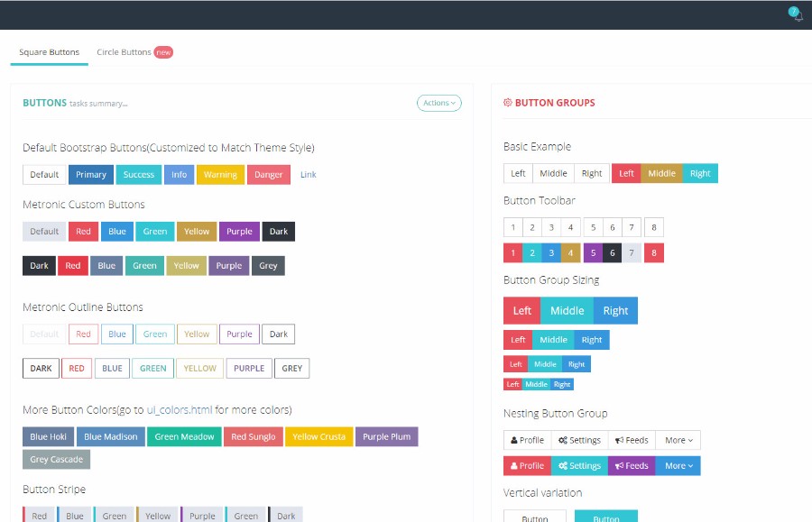Select the teal Settings button with gear icon
This screenshot has height=522, width=812.
(578, 465)
